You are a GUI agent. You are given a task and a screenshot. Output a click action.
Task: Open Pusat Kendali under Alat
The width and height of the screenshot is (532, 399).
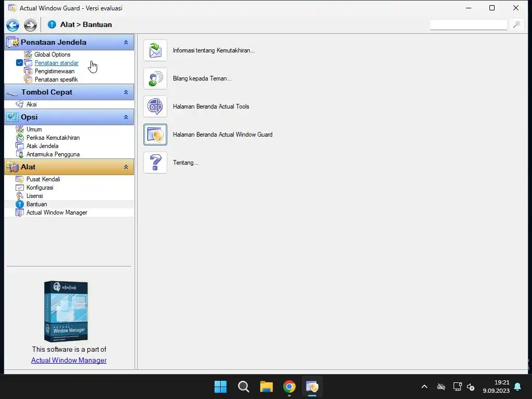tap(43, 179)
